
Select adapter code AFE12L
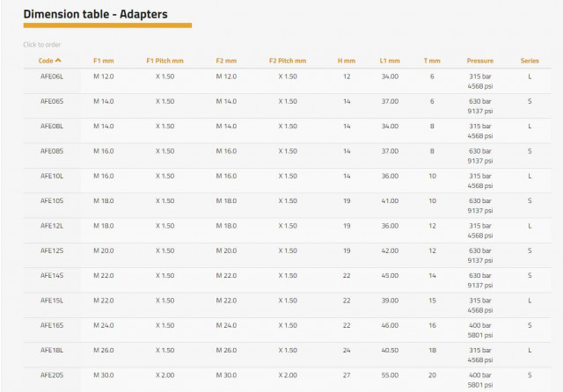pyautogui.click(x=52, y=226)
